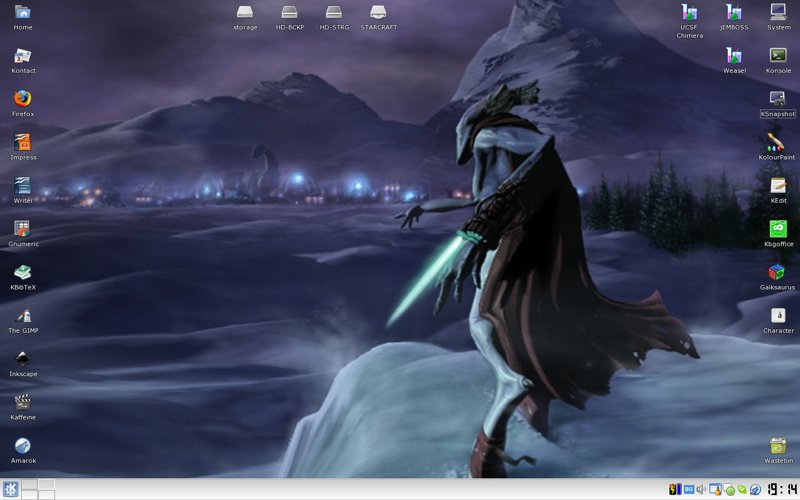The width and height of the screenshot is (800, 500).
Task: Click the chat bubble tray icon with green dot
Action: (729, 490)
